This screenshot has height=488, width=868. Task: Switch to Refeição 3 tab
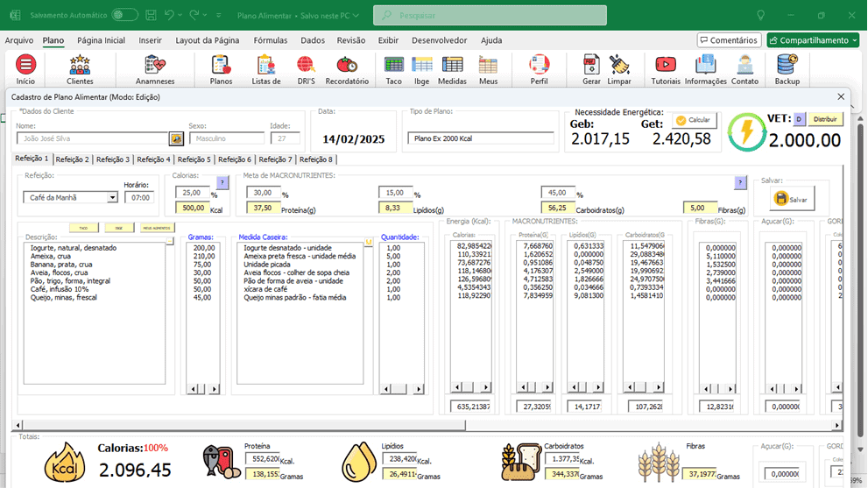tap(113, 159)
